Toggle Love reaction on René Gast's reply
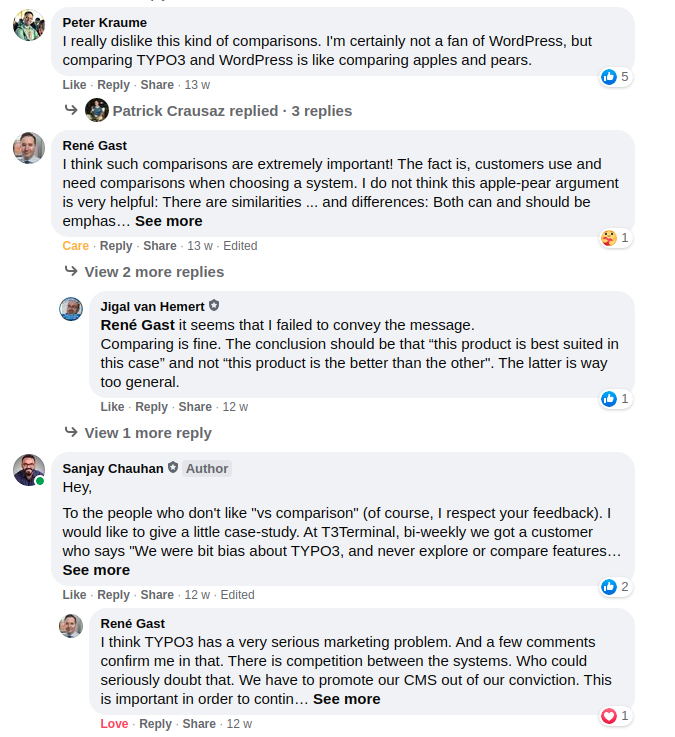 [x=114, y=724]
